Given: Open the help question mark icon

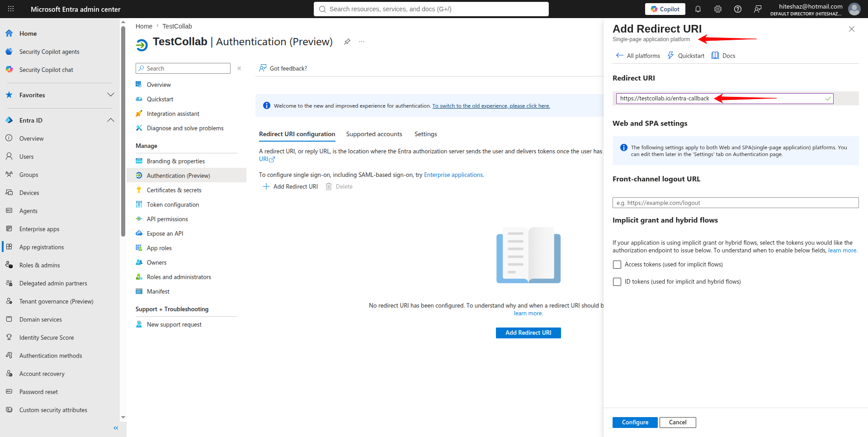Looking at the screenshot, I should click(738, 9).
